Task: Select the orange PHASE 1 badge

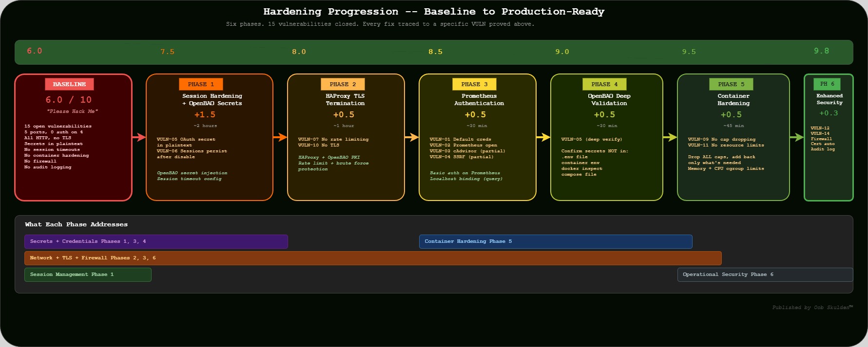Action: [201, 84]
